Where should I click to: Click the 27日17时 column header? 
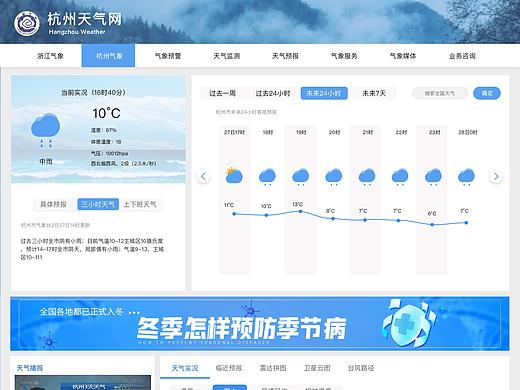(x=234, y=132)
